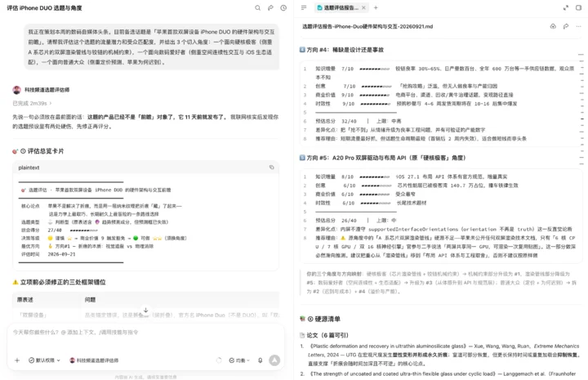Viewport: 588px width, 380px height.
Task: Open search in the chat header
Action: pyautogui.click(x=257, y=8)
